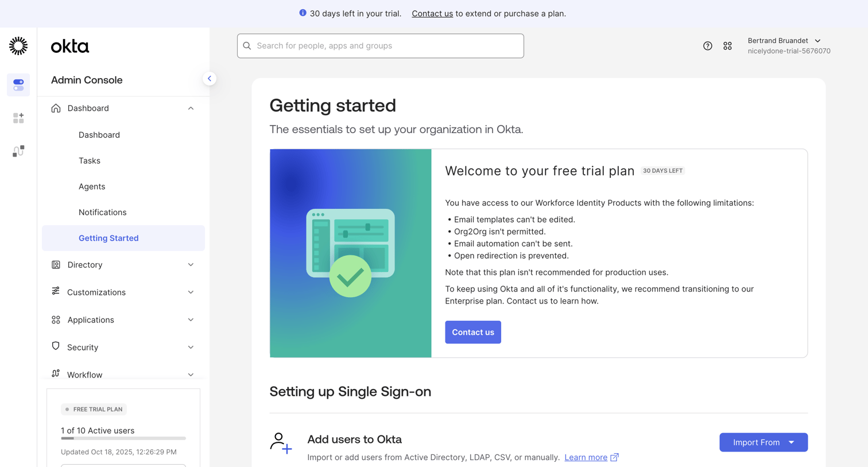Screen dimensions: 868x467
Task: Click the Add users to Okta heading
Action: coord(354,439)
